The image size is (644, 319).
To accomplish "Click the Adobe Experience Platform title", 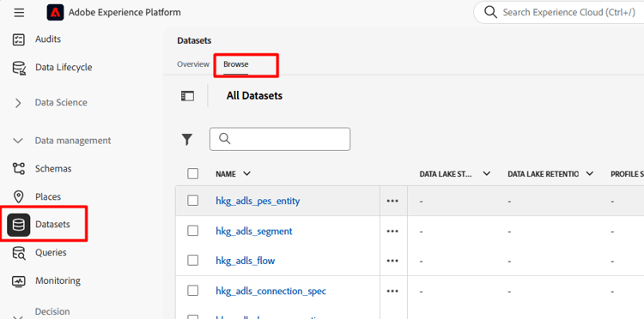I will (125, 12).
